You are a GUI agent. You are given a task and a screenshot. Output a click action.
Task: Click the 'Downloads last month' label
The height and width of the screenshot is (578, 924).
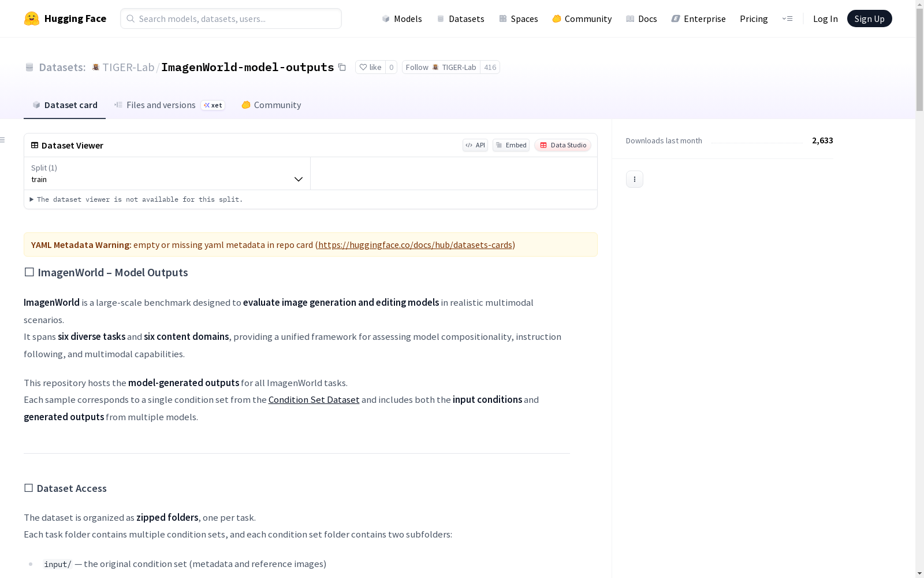point(664,140)
